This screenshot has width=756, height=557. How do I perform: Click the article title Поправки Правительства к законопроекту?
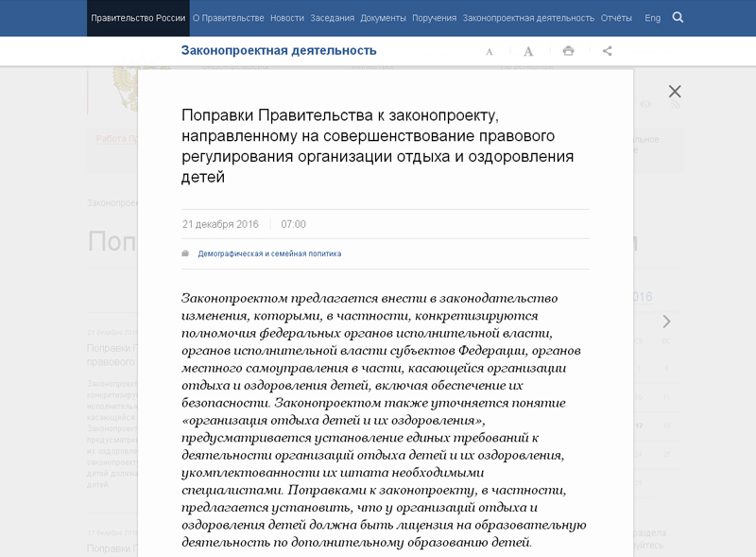tap(377, 146)
